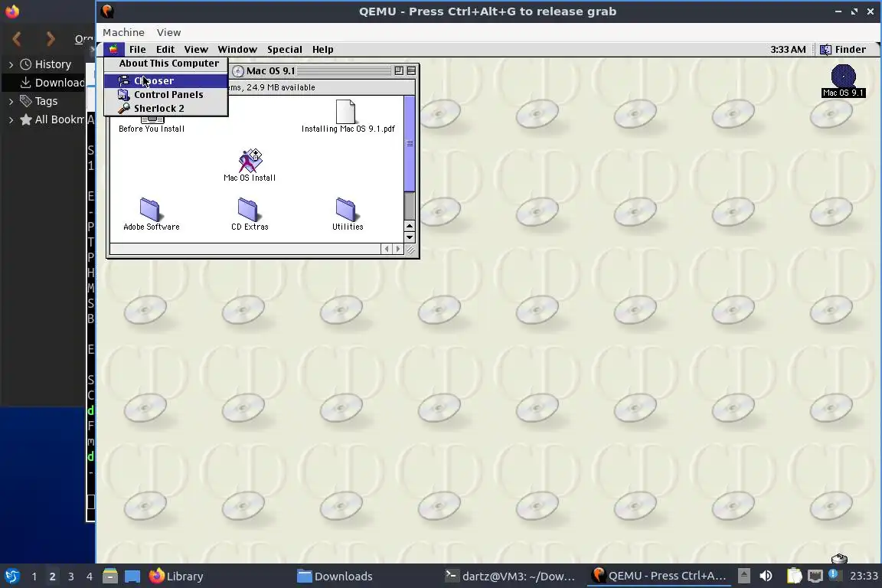Open the Finder application menu

843,50
